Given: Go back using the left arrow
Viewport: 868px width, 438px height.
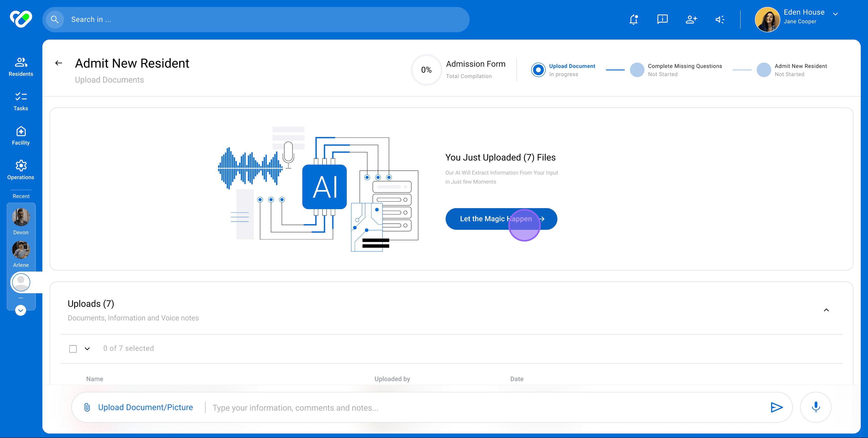Looking at the screenshot, I should pos(59,63).
